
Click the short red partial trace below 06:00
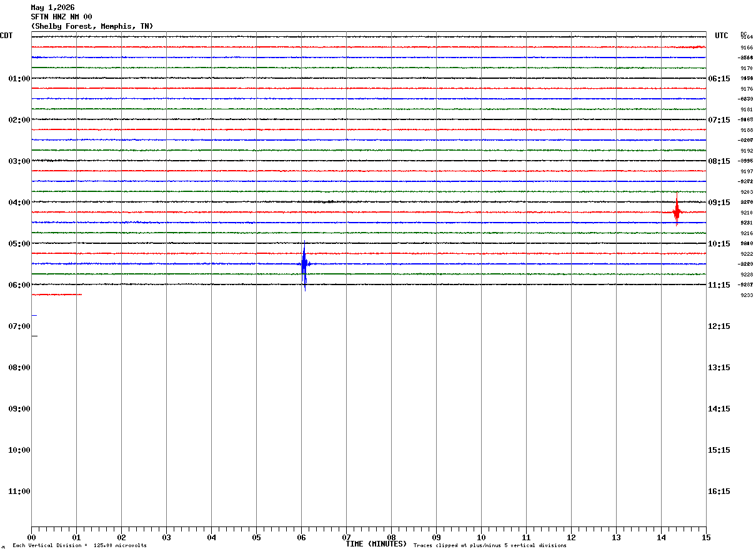click(x=57, y=295)
